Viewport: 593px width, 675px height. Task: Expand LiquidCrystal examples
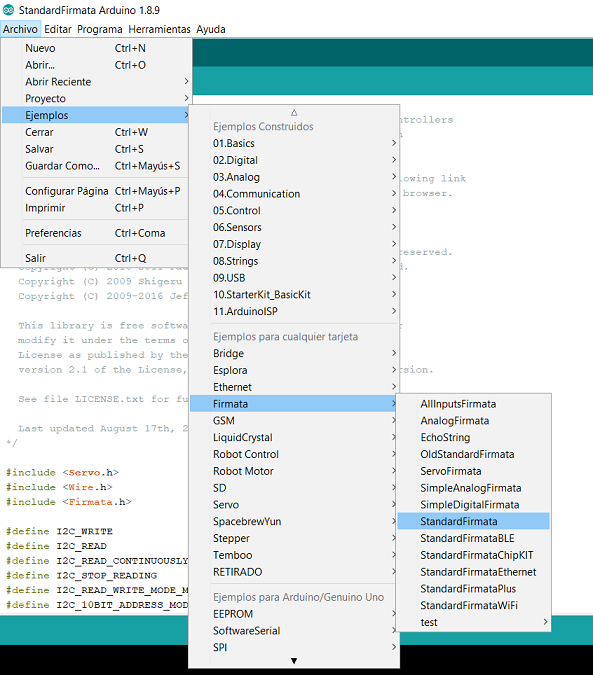[294, 437]
